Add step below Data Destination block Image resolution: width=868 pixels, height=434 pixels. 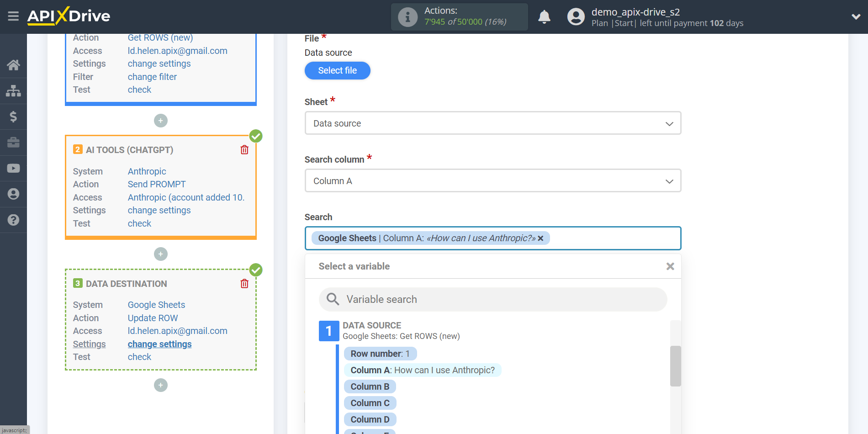[161, 385]
